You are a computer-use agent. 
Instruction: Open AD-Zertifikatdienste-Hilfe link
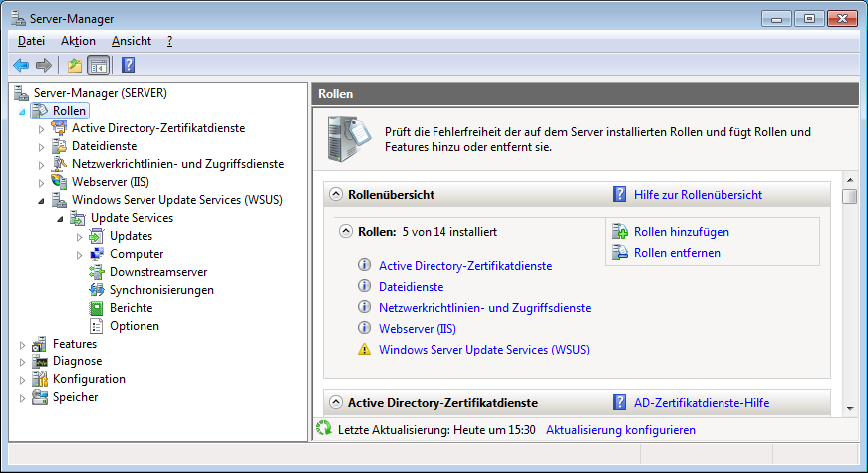[702, 402]
